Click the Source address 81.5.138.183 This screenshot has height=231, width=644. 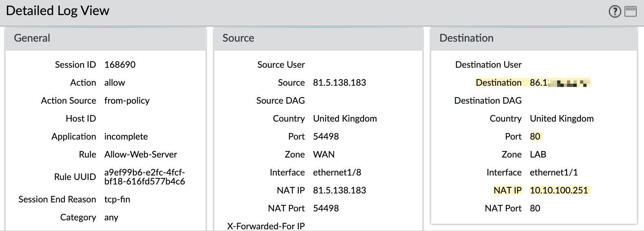point(340,82)
